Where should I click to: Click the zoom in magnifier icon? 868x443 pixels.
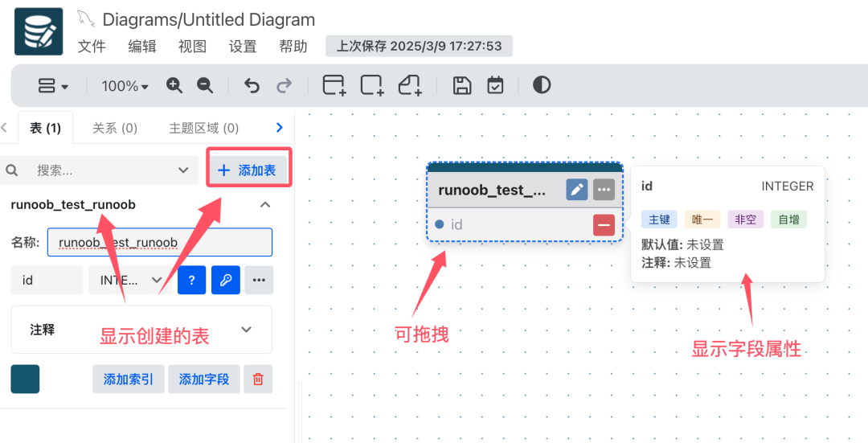point(174,85)
